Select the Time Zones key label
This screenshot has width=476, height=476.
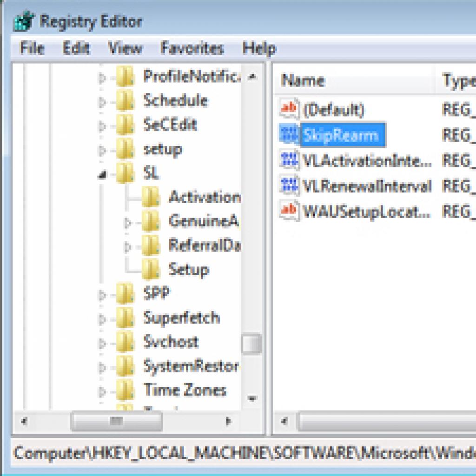click(x=185, y=390)
